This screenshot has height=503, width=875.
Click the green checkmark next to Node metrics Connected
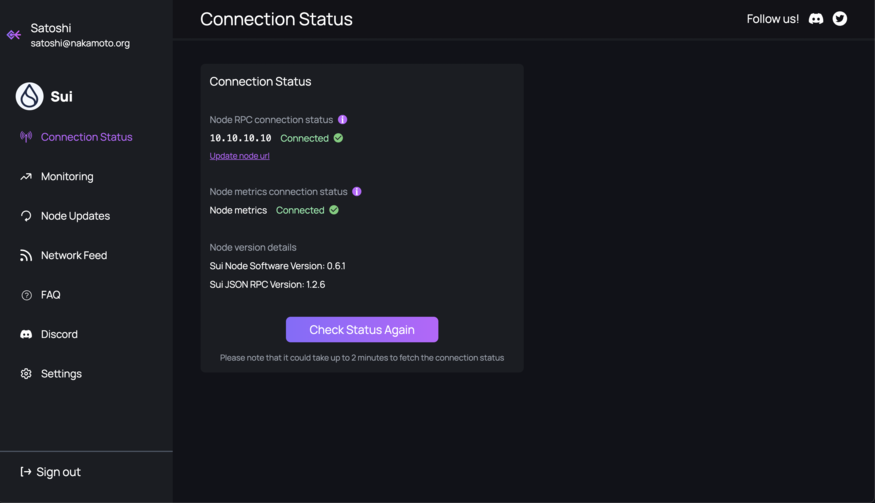point(334,210)
